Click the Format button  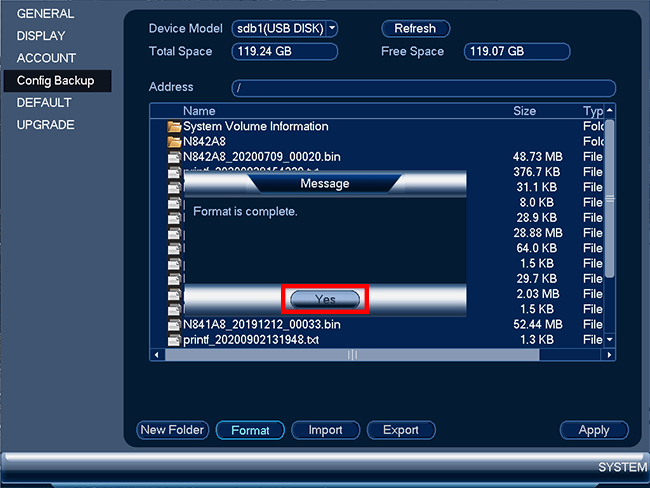click(x=250, y=430)
